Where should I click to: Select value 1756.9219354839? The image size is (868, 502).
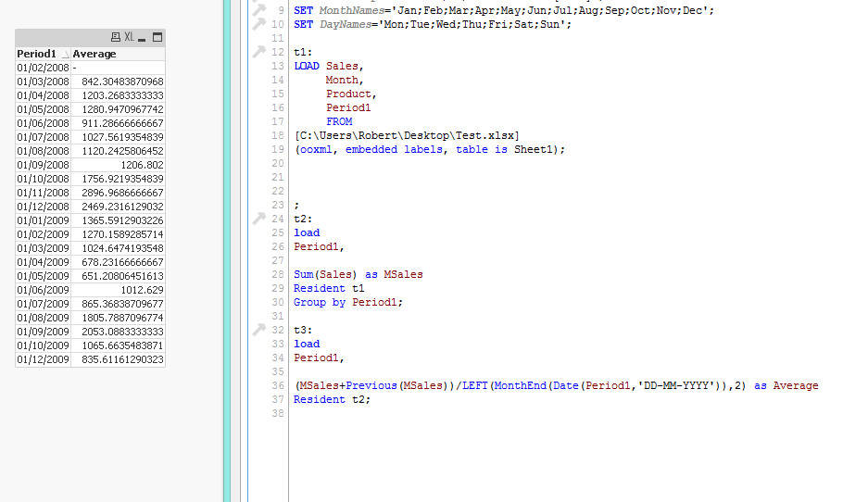point(118,179)
